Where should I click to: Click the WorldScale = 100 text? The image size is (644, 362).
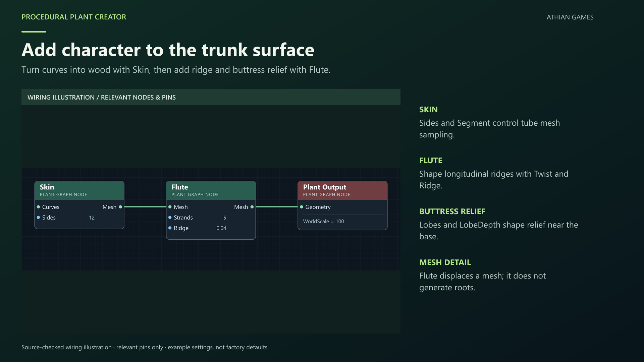click(323, 221)
